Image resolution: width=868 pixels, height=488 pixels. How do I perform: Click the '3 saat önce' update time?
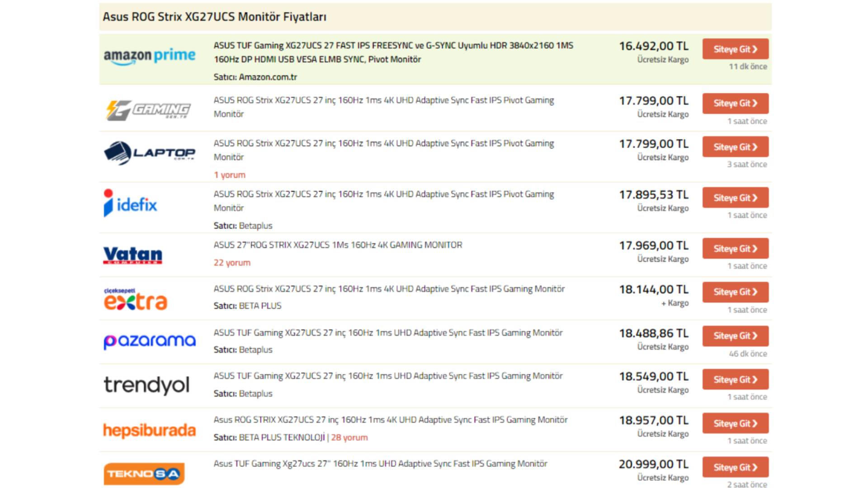tap(747, 164)
